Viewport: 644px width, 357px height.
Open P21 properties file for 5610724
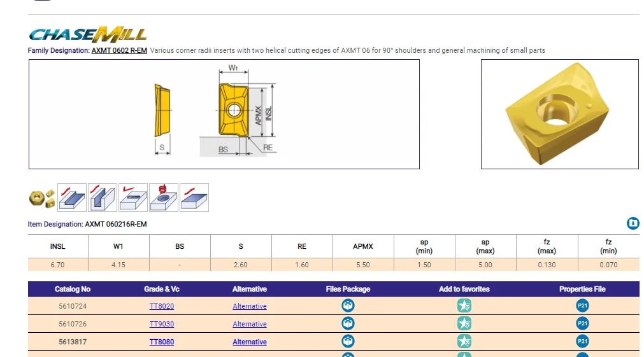582,305
